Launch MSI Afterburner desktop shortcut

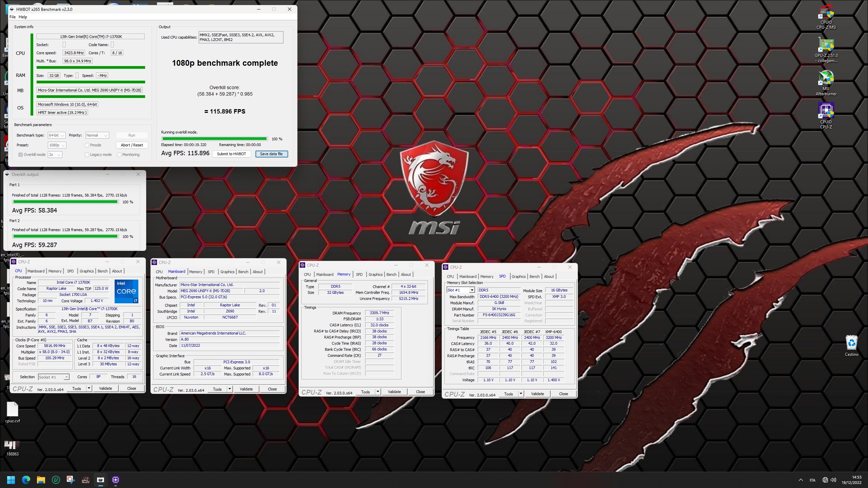[x=826, y=83]
